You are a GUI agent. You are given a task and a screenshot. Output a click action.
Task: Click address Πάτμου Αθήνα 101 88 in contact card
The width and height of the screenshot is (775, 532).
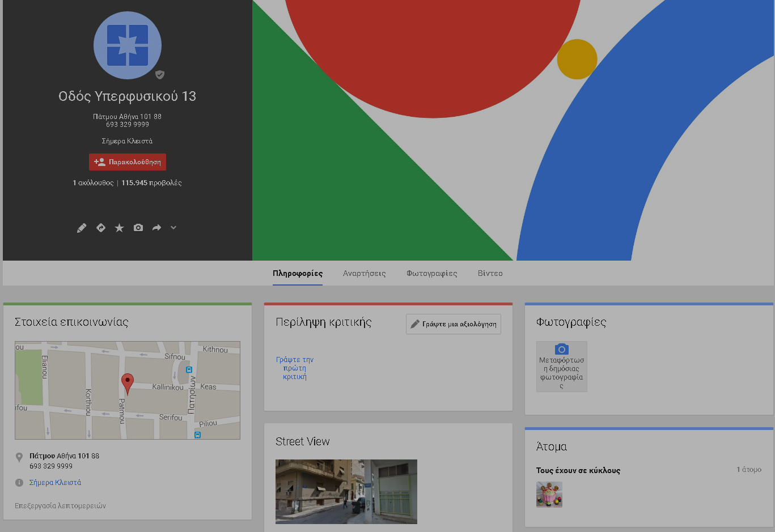65,456
